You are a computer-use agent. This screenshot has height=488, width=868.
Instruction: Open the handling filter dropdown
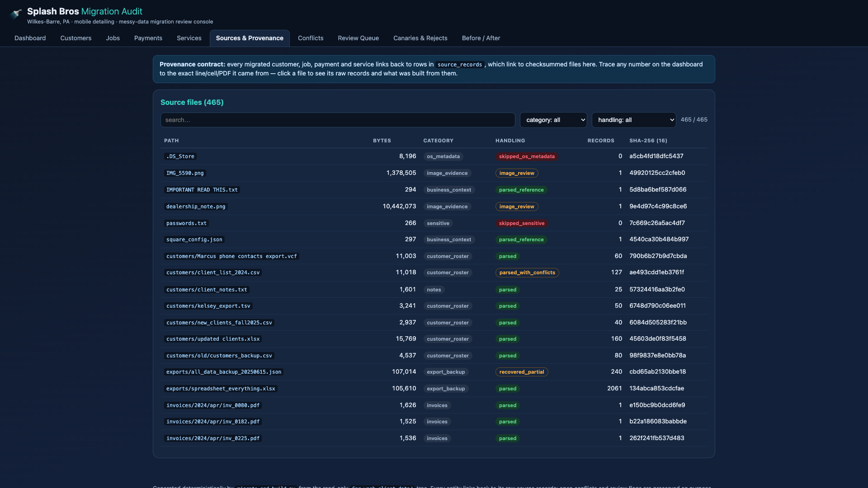(634, 120)
